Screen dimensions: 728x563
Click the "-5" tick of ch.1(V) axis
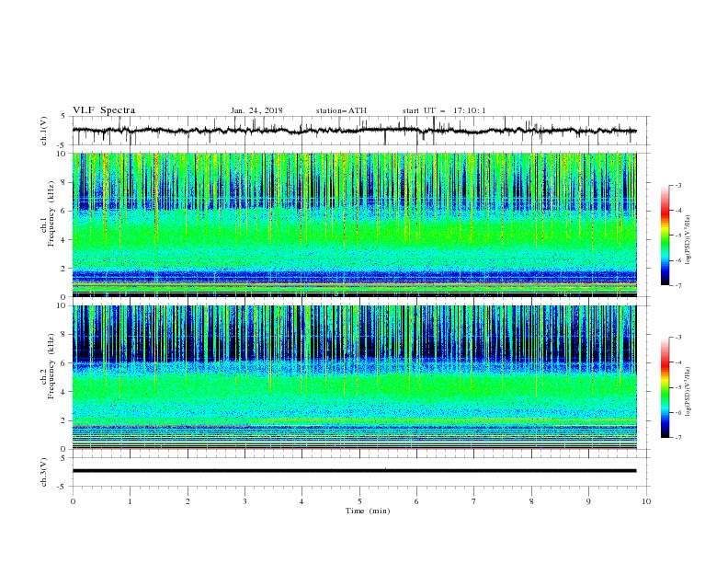[x=63, y=145]
